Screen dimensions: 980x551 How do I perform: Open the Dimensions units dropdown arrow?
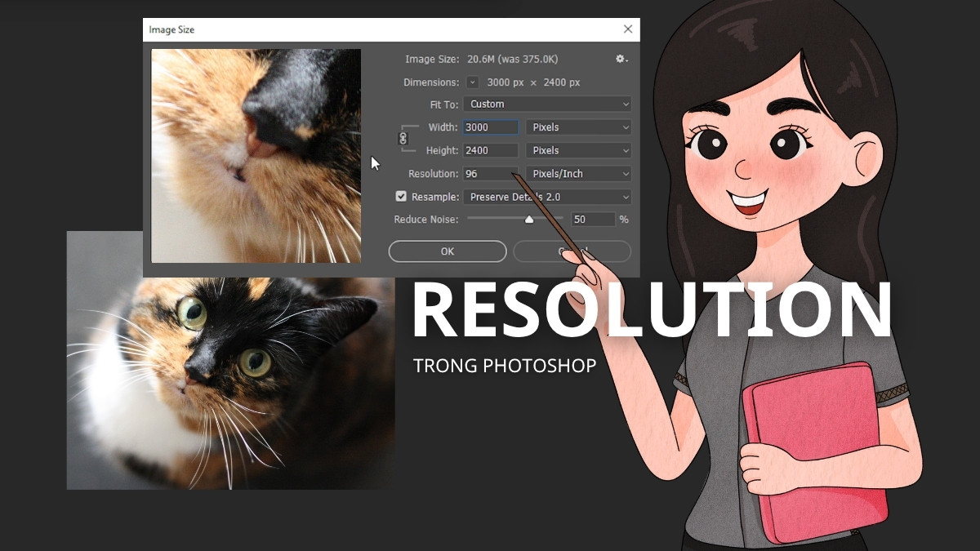(x=473, y=82)
